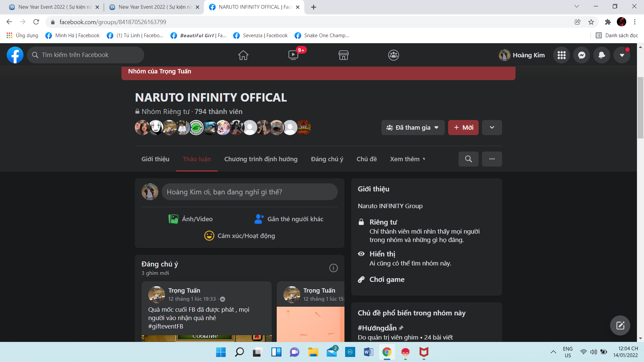
Task: Open the nine-dot Facebook menu
Action: coord(561,55)
